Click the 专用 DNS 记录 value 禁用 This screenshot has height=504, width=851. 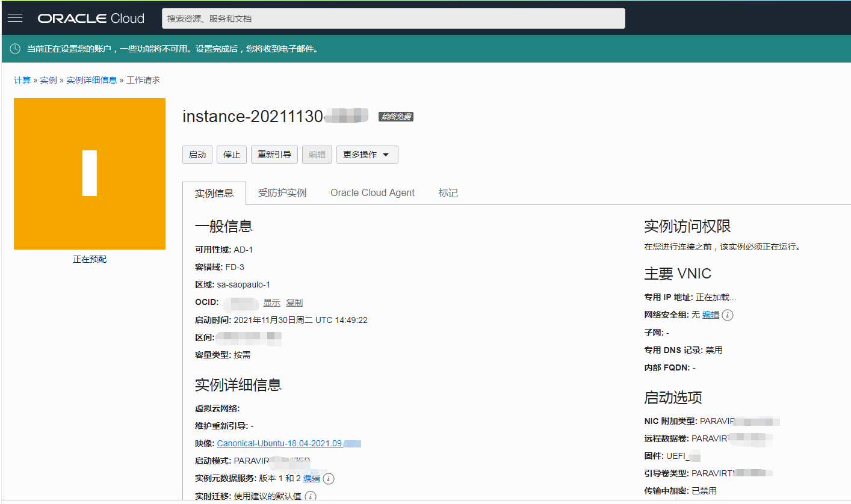pyautogui.click(x=714, y=350)
